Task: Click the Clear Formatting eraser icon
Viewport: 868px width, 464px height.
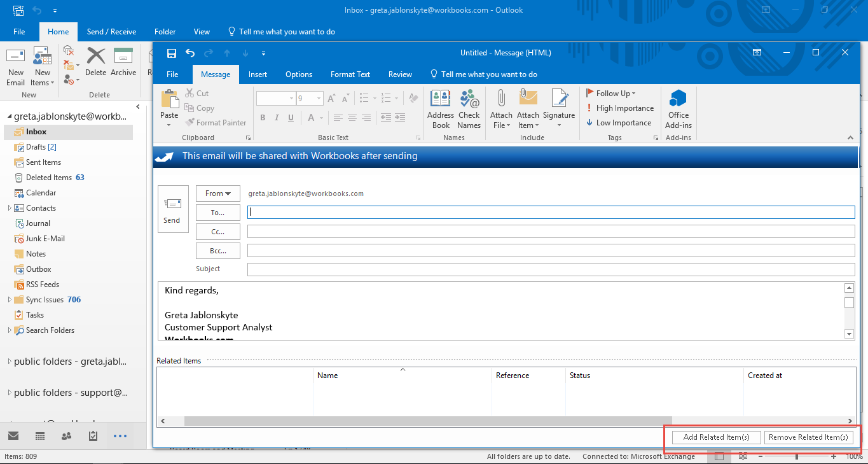Action: click(413, 99)
